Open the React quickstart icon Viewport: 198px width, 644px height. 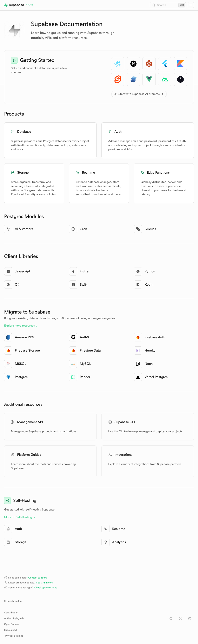tap(118, 64)
